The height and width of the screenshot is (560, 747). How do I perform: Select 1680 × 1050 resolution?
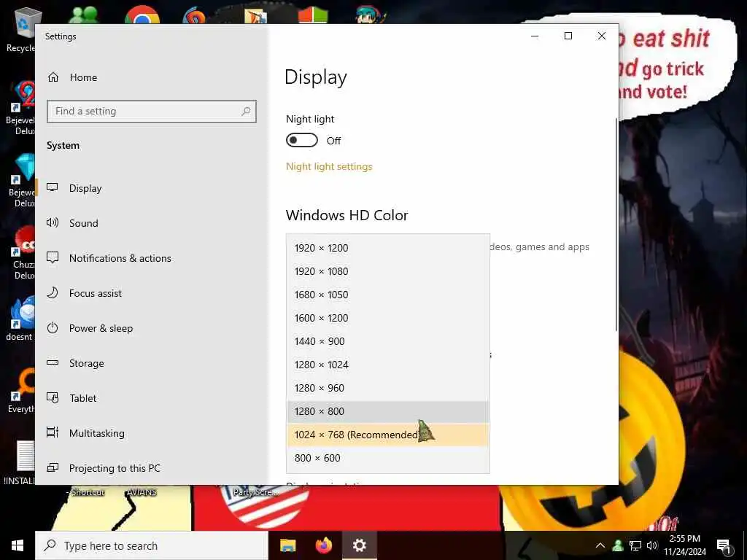click(x=388, y=295)
